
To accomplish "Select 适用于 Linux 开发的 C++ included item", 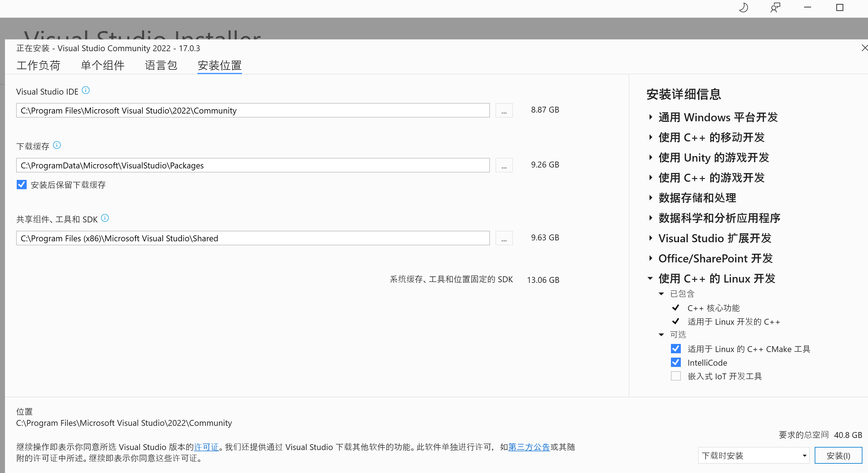I will (x=734, y=322).
